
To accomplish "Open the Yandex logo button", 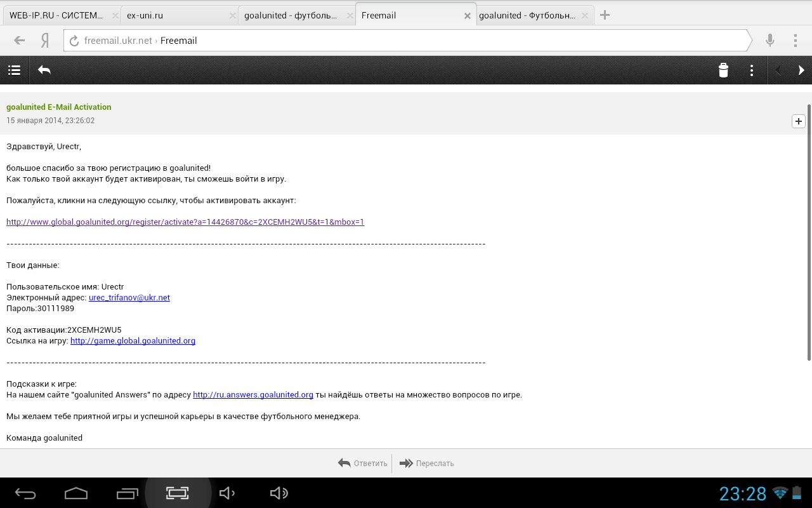I will 45,41.
